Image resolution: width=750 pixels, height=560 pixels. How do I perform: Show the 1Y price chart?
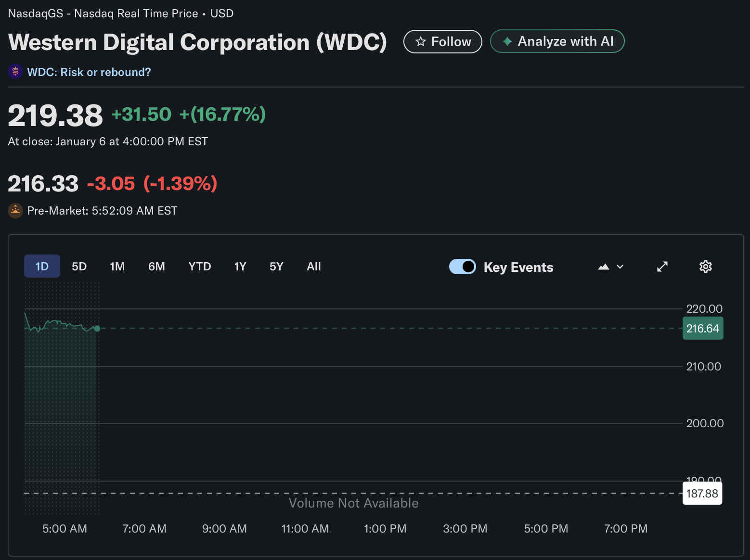coord(240,267)
